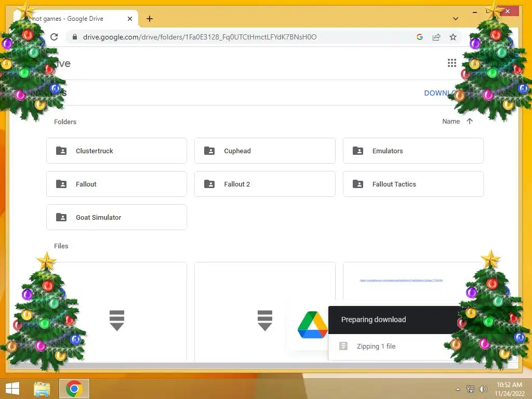Open the Google apps grid
This screenshot has height=399, width=532.
click(x=451, y=63)
